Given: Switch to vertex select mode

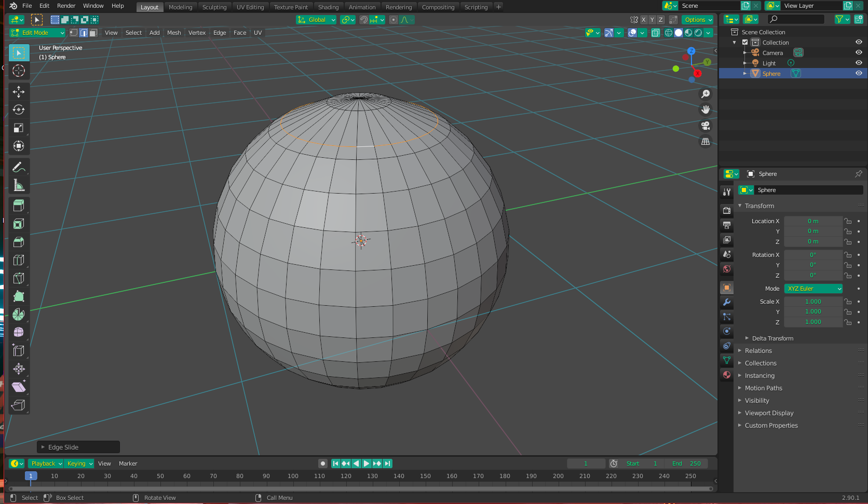Looking at the screenshot, I should [x=74, y=33].
